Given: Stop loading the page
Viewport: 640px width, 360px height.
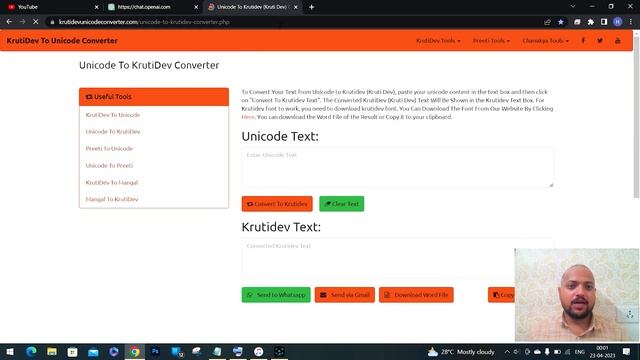Looking at the screenshot, I should pos(36,22).
